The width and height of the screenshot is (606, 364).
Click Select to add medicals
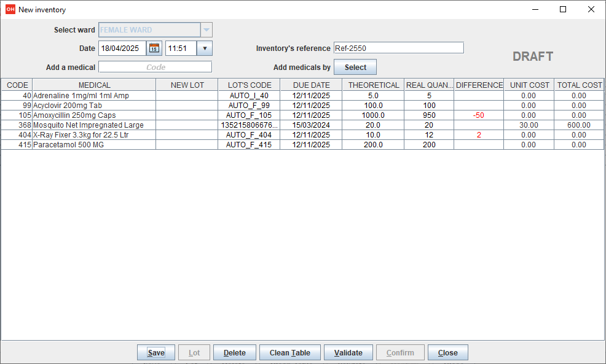click(355, 68)
